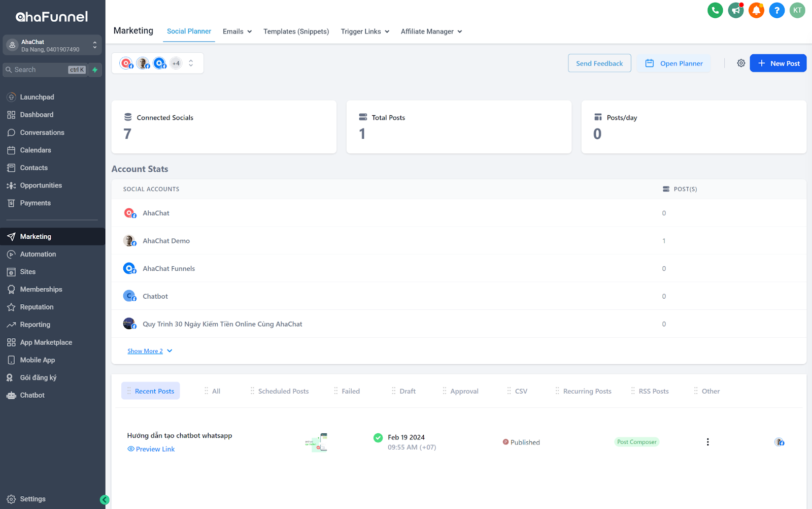Image resolution: width=812 pixels, height=509 pixels.
Task: Select the Recent Posts tab
Action: pos(150,391)
